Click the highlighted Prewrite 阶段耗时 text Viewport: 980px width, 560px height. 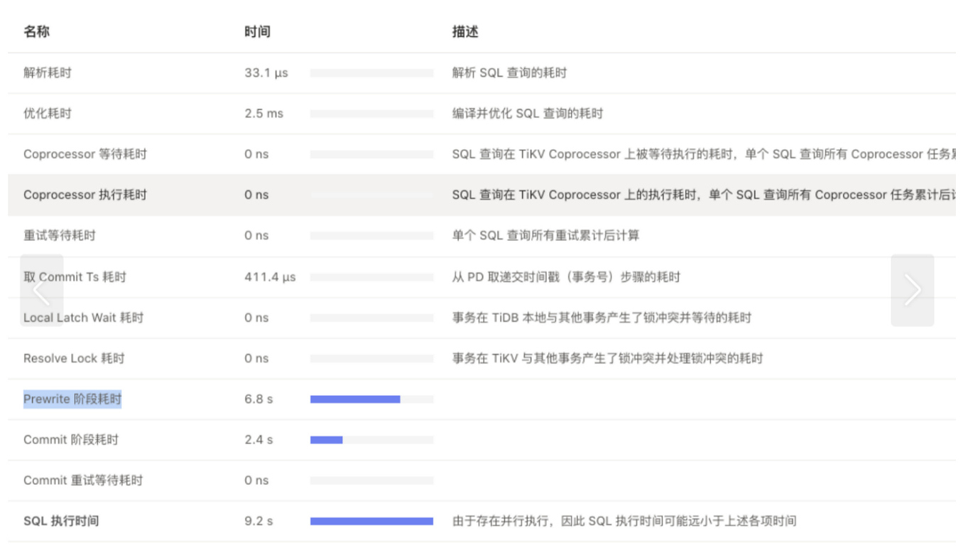(x=72, y=399)
